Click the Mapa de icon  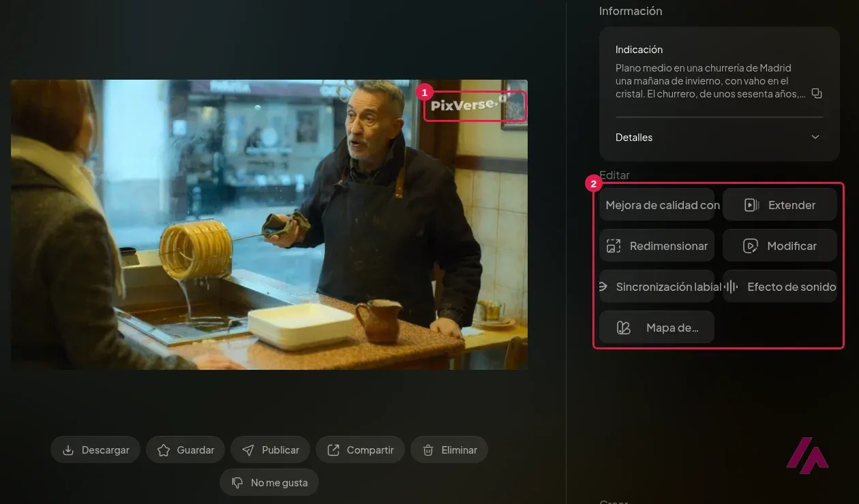(x=623, y=328)
